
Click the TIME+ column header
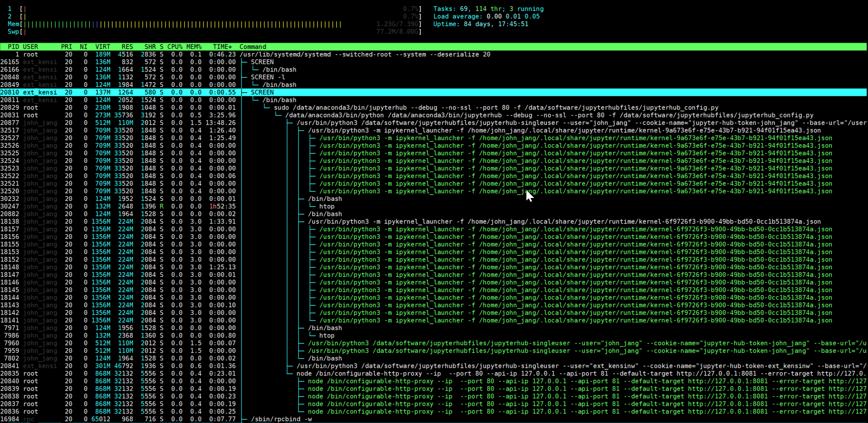(222, 47)
